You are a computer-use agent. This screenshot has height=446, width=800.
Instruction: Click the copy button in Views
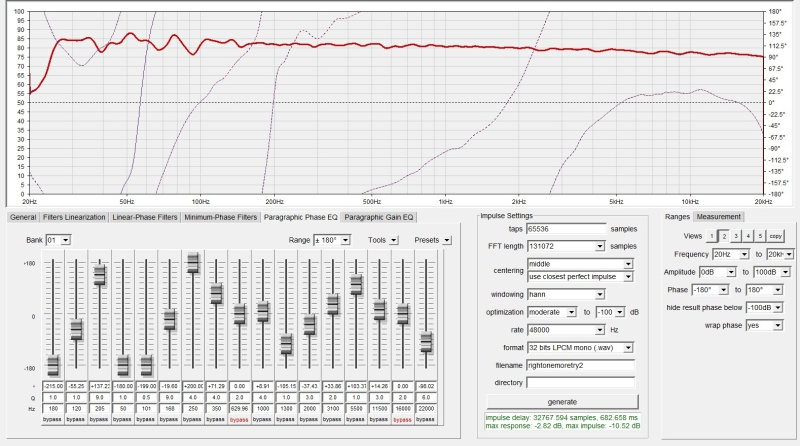coord(776,235)
